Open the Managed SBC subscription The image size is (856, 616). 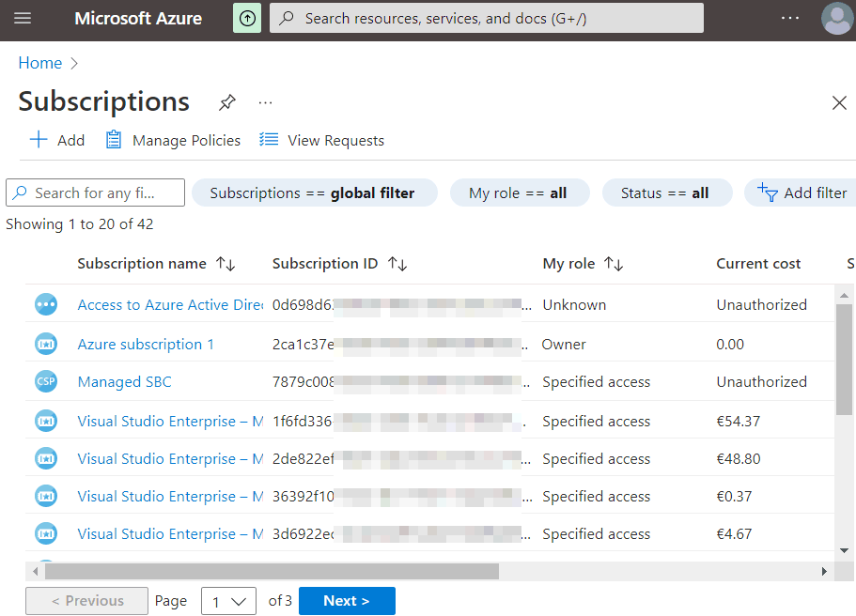click(124, 382)
